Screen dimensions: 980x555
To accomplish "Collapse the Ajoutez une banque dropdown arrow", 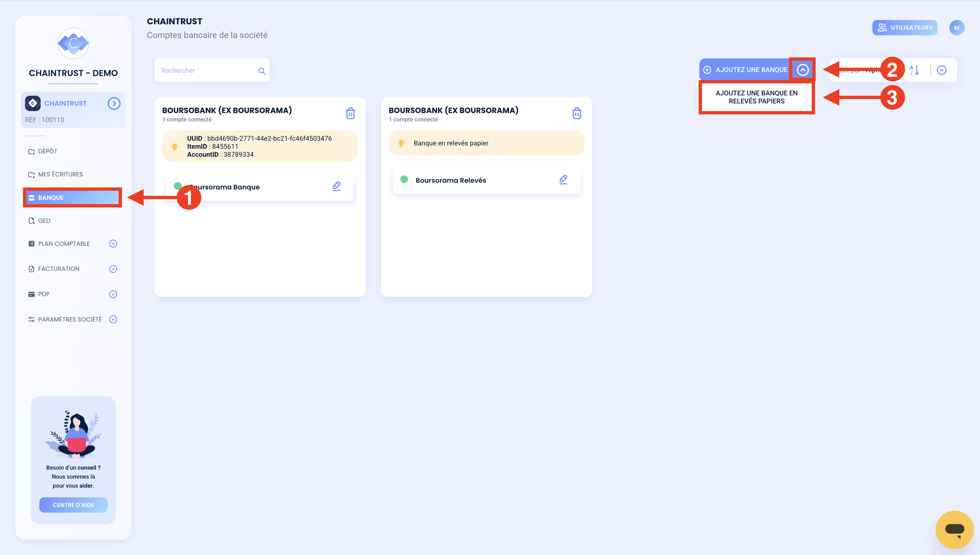I will (x=803, y=70).
